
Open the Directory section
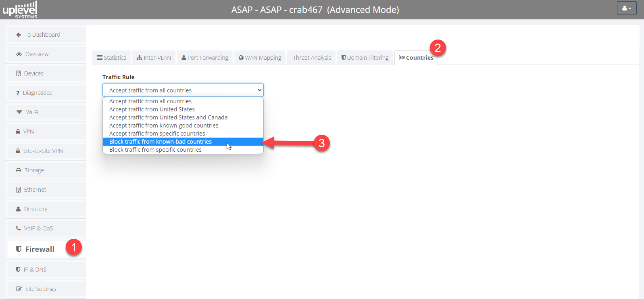point(47,209)
